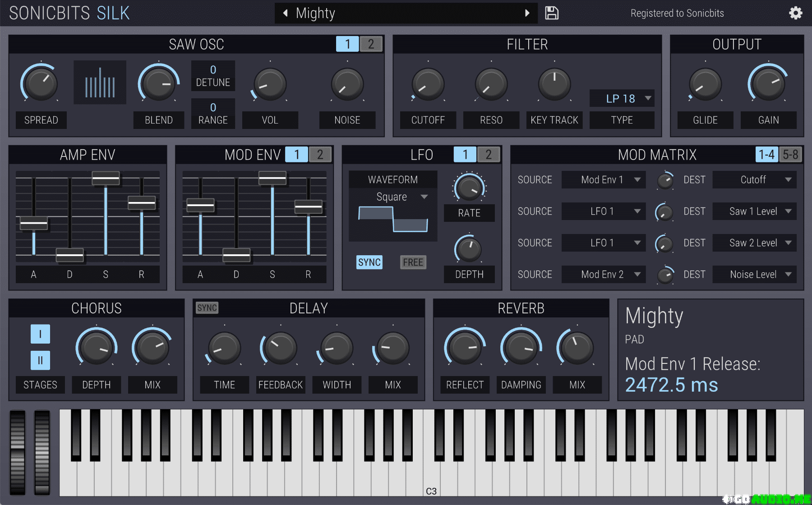
Task: Click the KEY TRACK knob
Action: [x=554, y=84]
